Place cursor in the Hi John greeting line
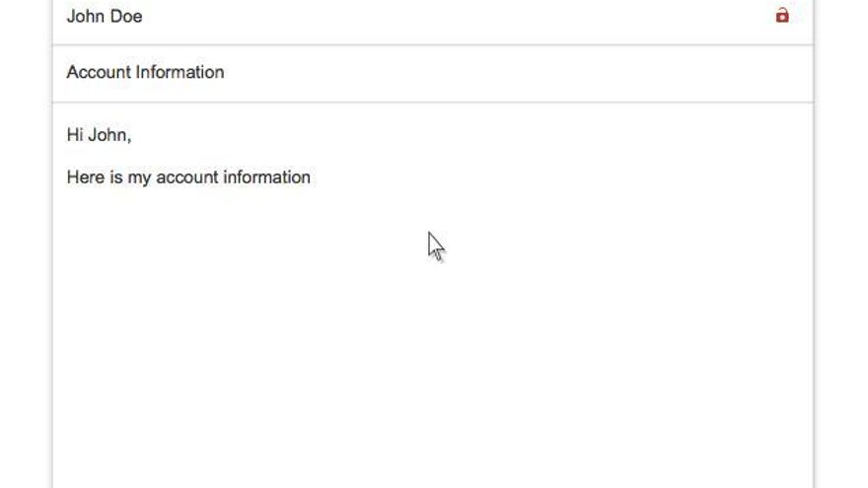This screenshot has height=488, width=868. tap(99, 134)
